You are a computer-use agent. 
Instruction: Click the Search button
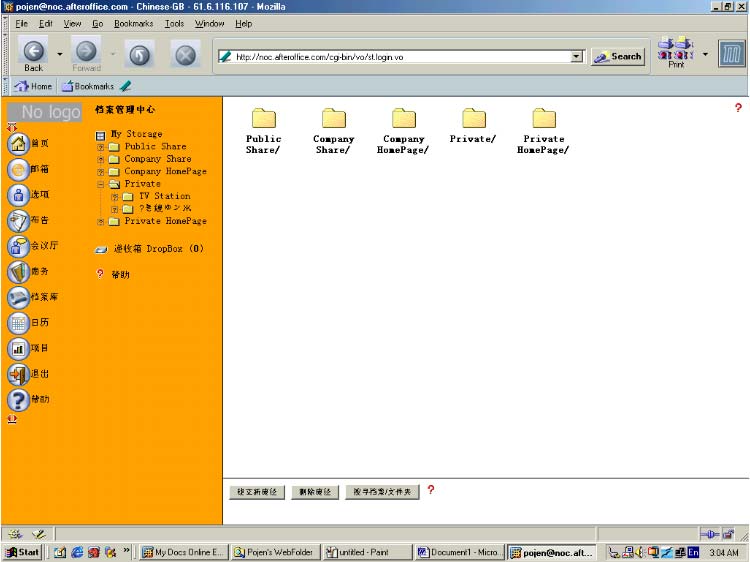[618, 57]
